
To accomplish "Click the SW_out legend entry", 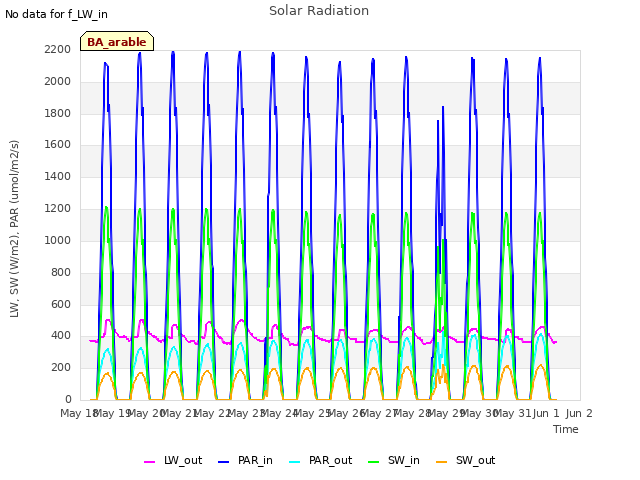I will 466,461.
